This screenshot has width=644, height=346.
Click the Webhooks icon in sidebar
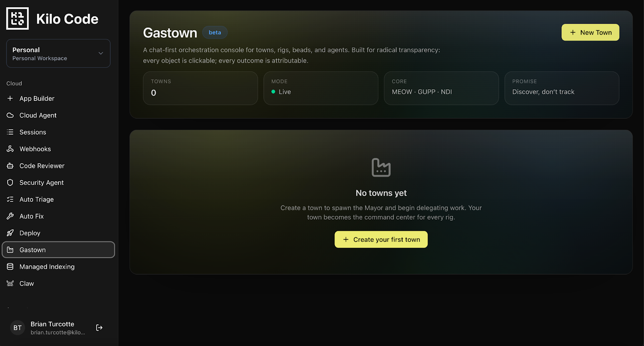(10, 149)
